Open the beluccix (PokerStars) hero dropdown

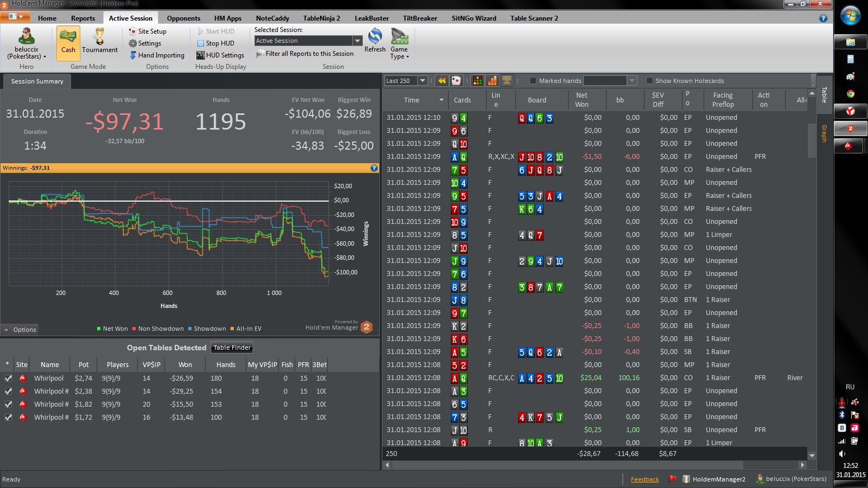coord(27,43)
